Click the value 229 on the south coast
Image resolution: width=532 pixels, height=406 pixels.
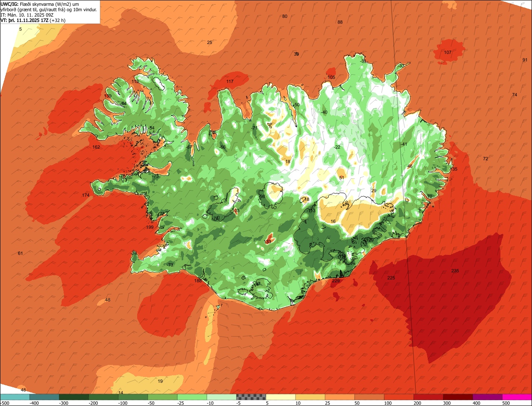tap(336, 281)
